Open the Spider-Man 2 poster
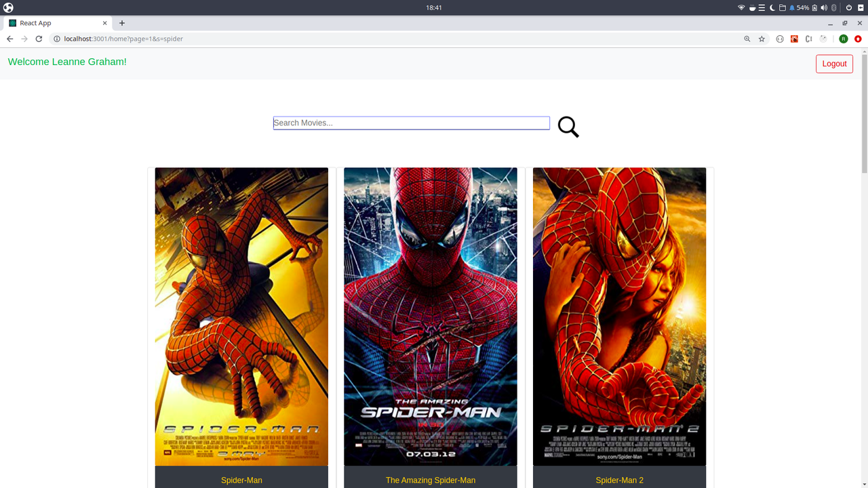868x488 pixels. click(619, 317)
